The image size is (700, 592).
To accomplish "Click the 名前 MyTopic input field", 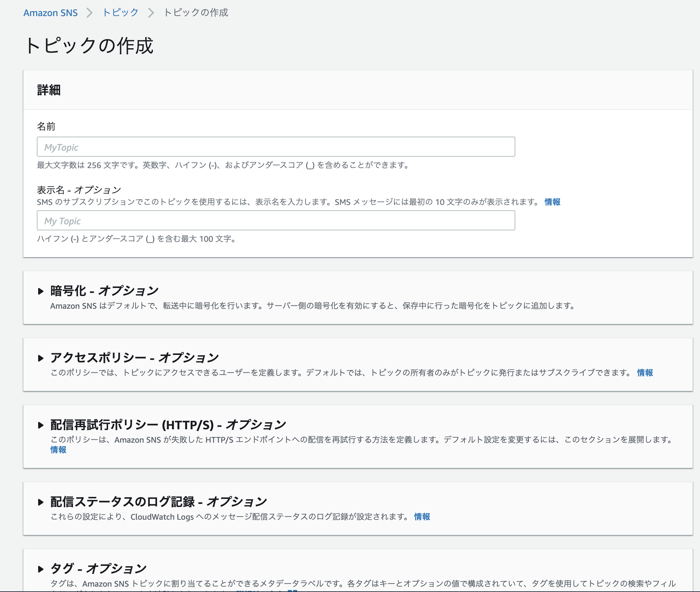I will click(x=275, y=147).
